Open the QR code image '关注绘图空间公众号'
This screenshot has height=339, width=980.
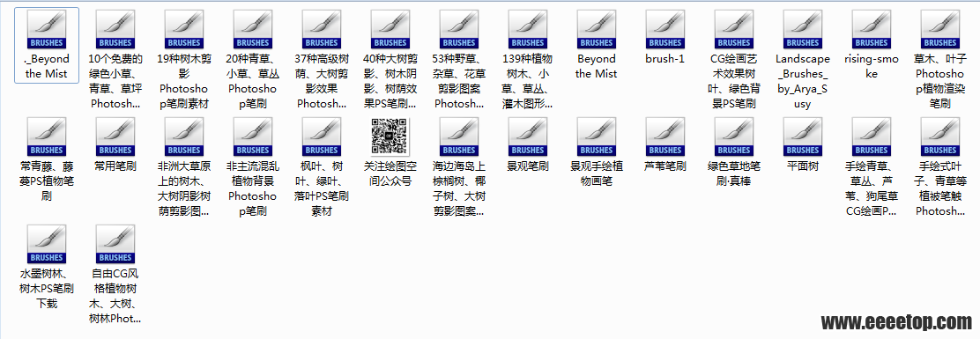click(390, 136)
